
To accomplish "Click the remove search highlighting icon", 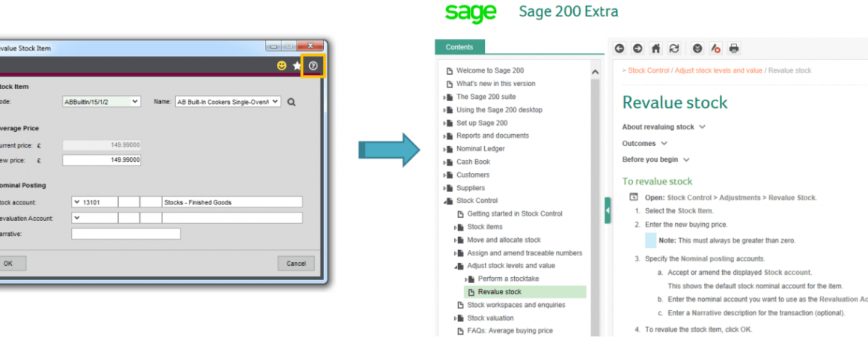I will click(716, 49).
